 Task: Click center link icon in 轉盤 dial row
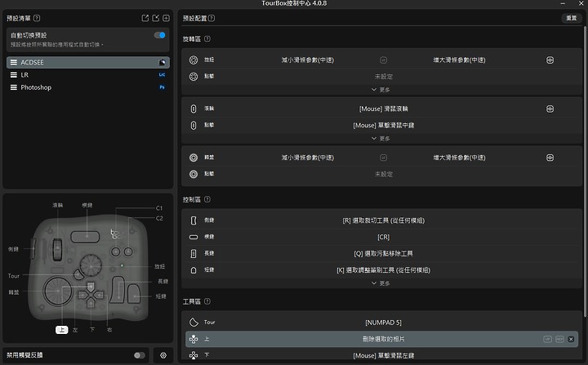(383, 158)
